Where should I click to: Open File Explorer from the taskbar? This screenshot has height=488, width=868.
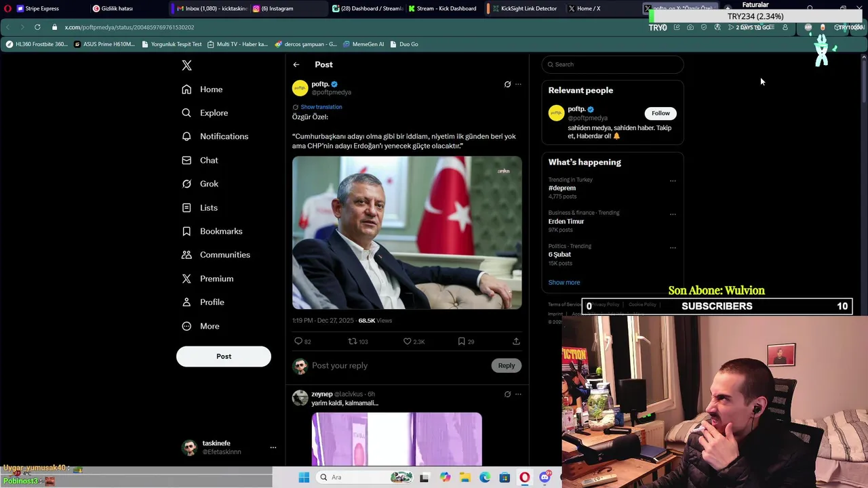[465, 477]
